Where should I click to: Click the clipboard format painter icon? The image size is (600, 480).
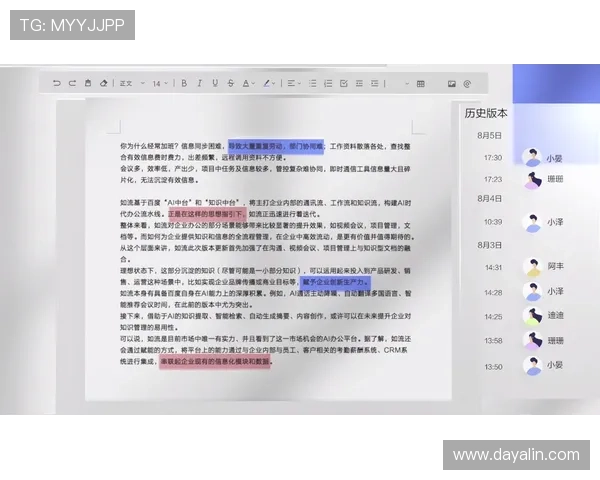coord(88,83)
